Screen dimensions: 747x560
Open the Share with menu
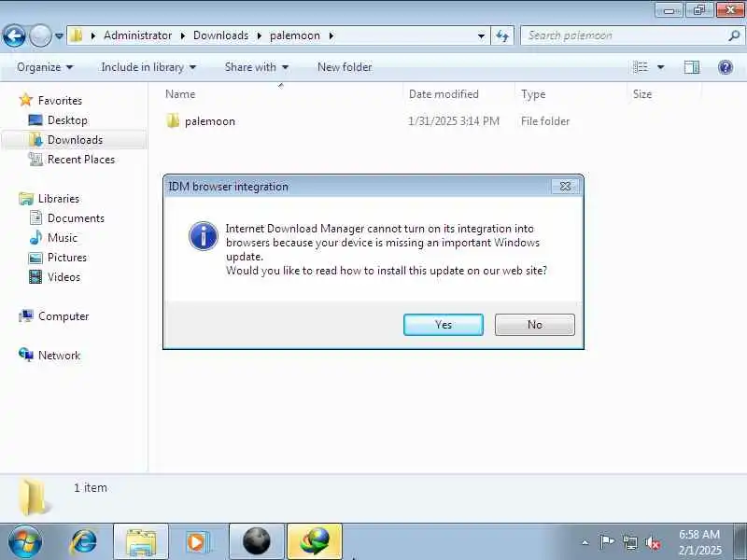click(x=256, y=67)
